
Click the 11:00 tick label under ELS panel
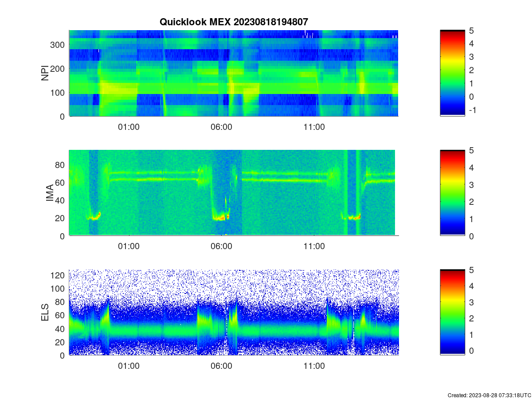click(x=314, y=366)
